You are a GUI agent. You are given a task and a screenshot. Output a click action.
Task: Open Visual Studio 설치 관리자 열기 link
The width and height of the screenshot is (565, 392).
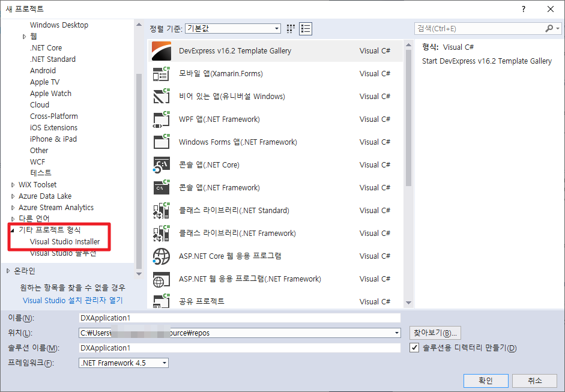pos(73,301)
